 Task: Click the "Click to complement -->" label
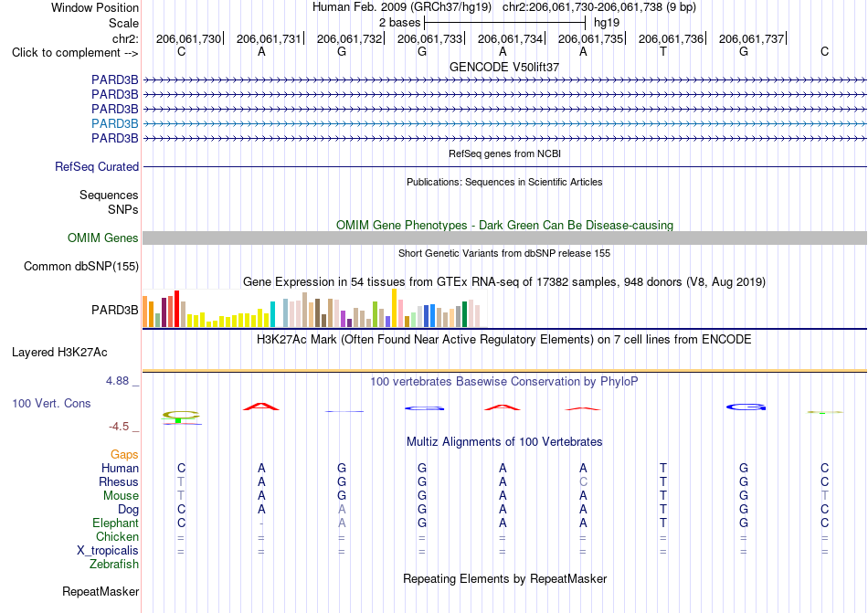pos(75,53)
